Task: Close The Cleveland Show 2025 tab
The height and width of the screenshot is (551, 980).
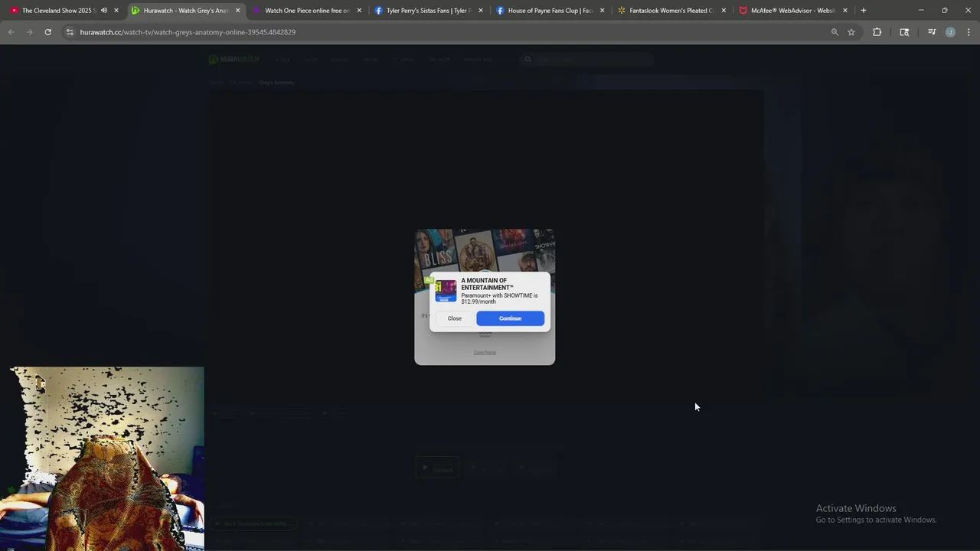Action: [x=116, y=11]
